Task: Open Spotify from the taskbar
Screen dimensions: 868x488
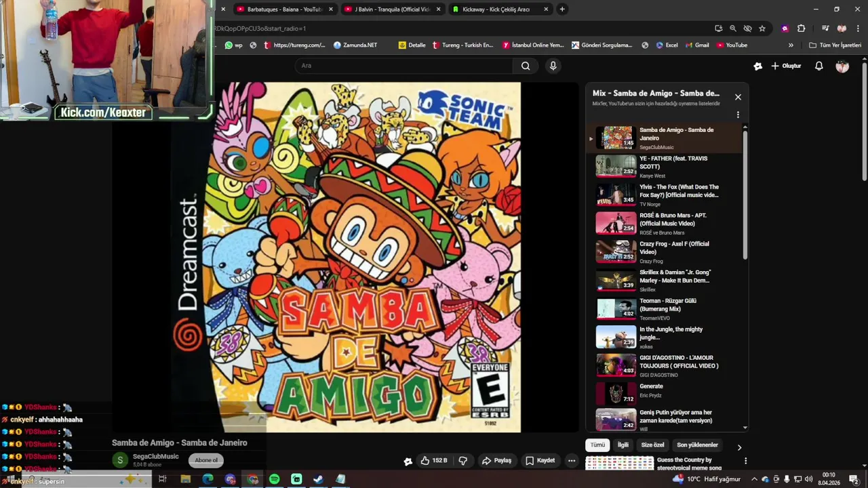Action: click(x=274, y=479)
